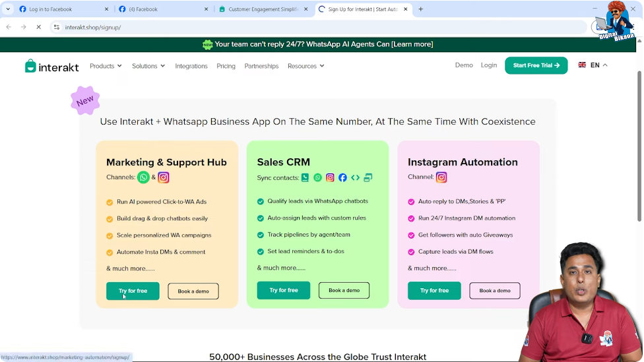The height and width of the screenshot is (362, 644).
Task: Click Instagram icon in Sales CRM sync contacts
Action: pyautogui.click(x=330, y=178)
